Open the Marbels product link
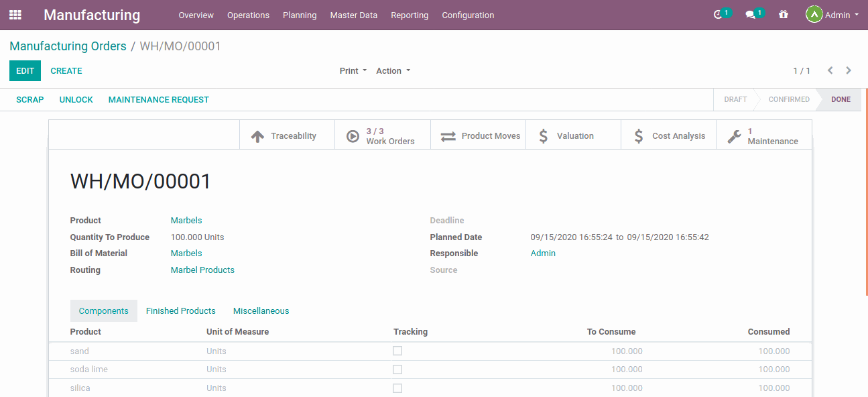This screenshot has height=397, width=868. [186, 220]
